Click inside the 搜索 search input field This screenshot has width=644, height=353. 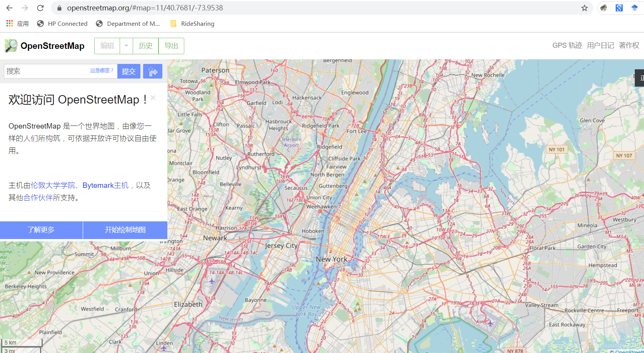[42, 71]
